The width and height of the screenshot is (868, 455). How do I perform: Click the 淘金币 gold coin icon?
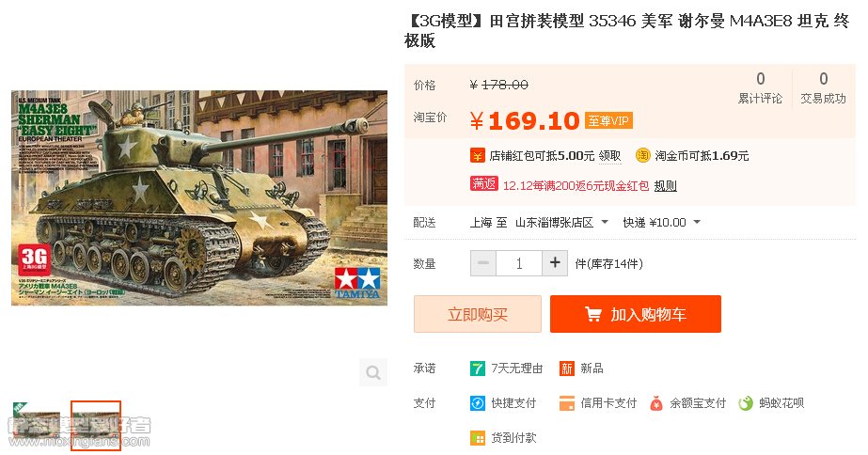(642, 155)
